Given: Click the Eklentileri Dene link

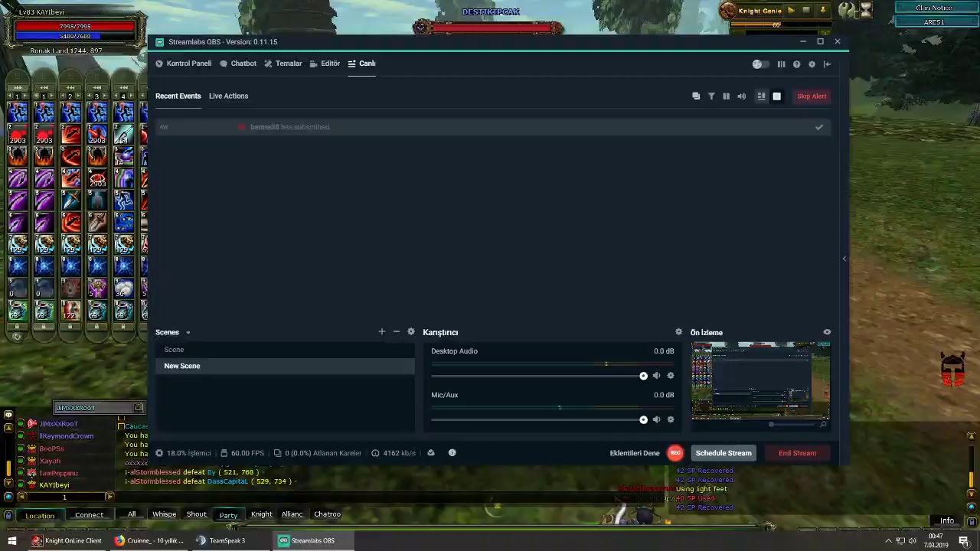Looking at the screenshot, I should tap(635, 453).
